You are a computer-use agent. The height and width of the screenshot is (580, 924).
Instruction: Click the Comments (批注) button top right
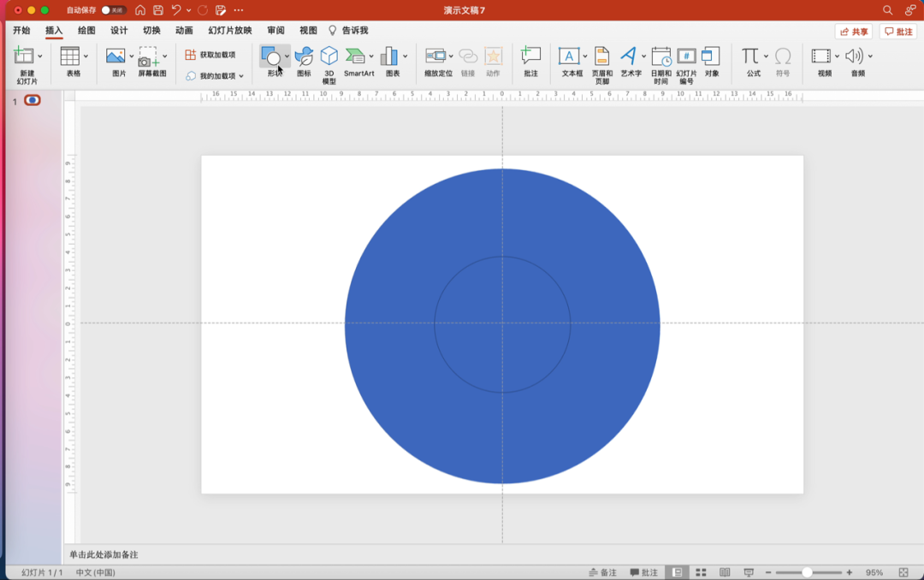(898, 32)
